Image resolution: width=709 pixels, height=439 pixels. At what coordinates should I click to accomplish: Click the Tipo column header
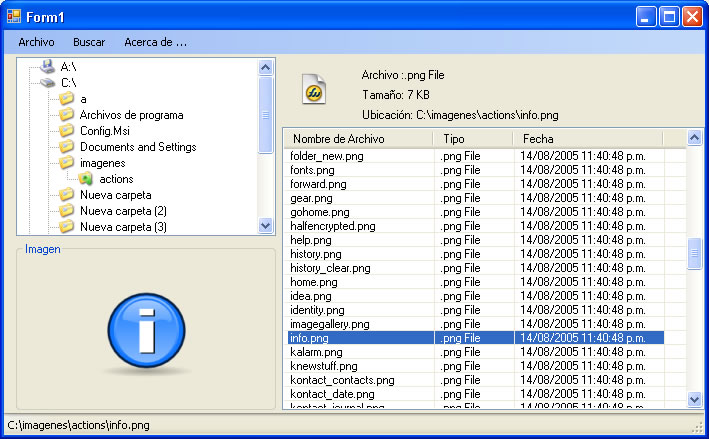coord(454,139)
